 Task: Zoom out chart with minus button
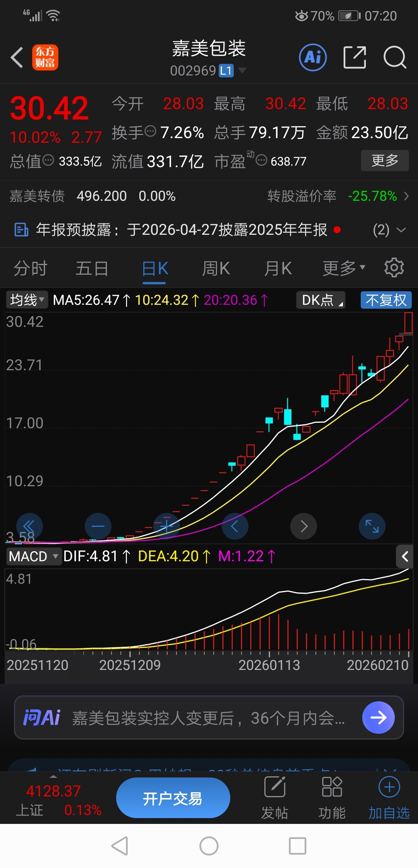coord(98,526)
